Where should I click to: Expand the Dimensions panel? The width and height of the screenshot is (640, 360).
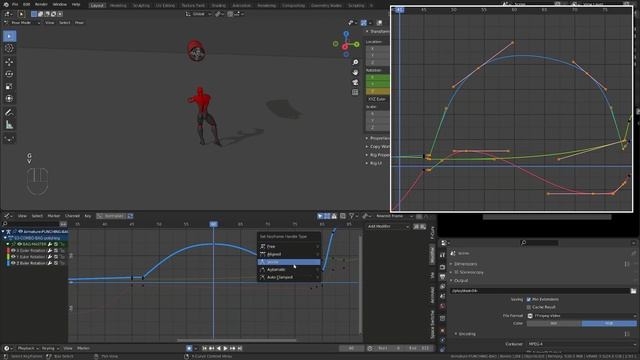465,264
